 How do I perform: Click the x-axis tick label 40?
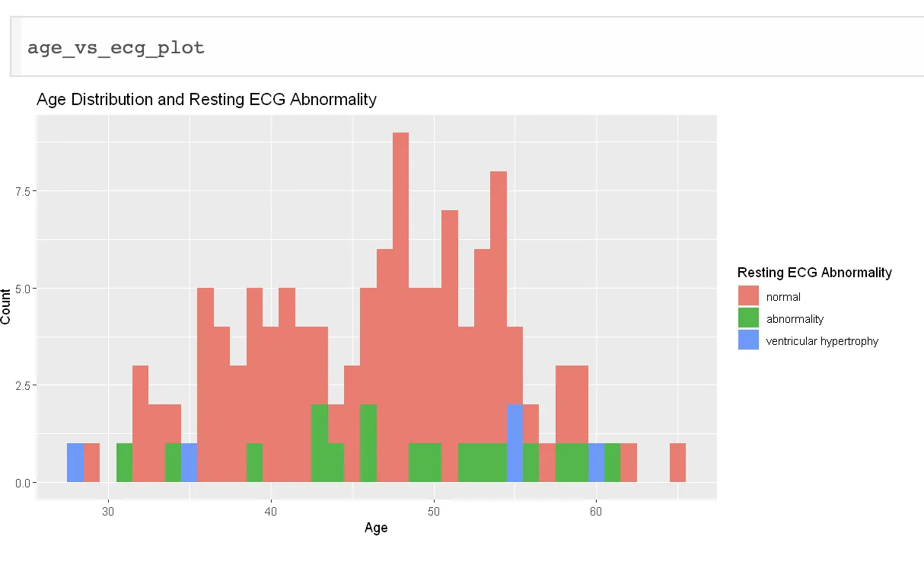pyautogui.click(x=271, y=510)
